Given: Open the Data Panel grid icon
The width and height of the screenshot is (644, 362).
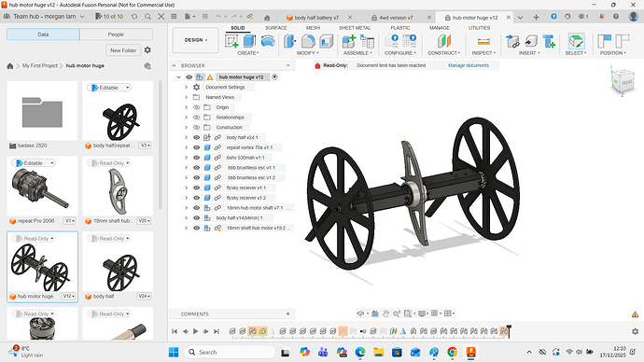Looking at the screenshot, I should click(174, 17).
